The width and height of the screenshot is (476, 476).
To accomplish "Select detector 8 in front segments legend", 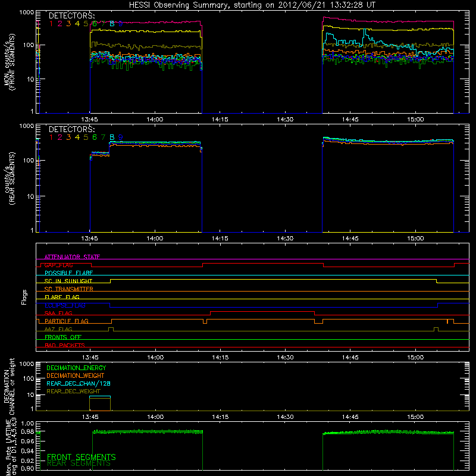I will coord(112,24).
